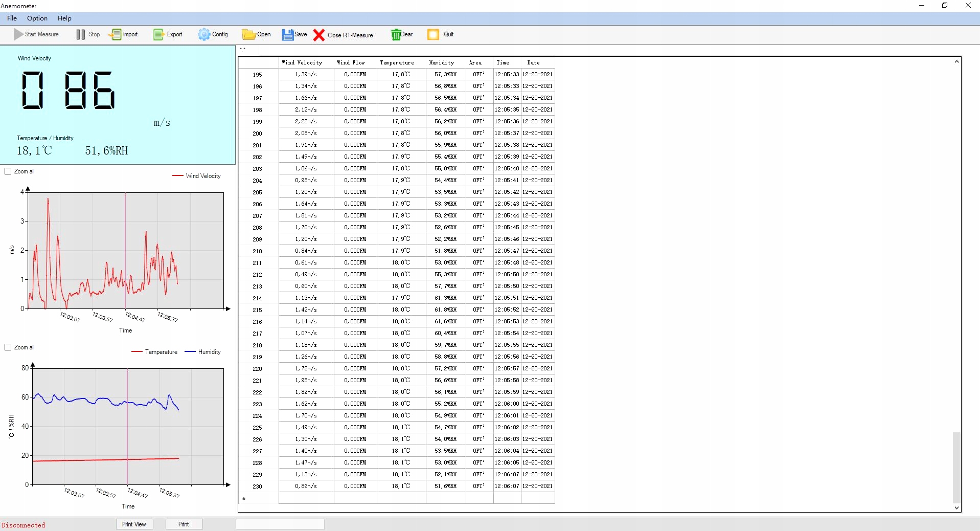The image size is (980, 531).
Task: Maximize or restore the Anemometer window
Action: click(x=945, y=6)
